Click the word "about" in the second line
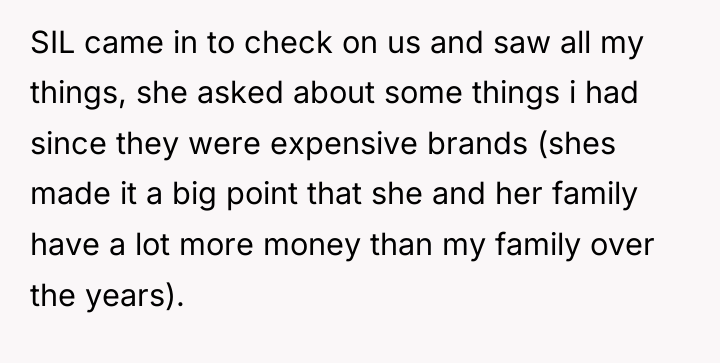The height and width of the screenshot is (363, 720). (x=334, y=93)
